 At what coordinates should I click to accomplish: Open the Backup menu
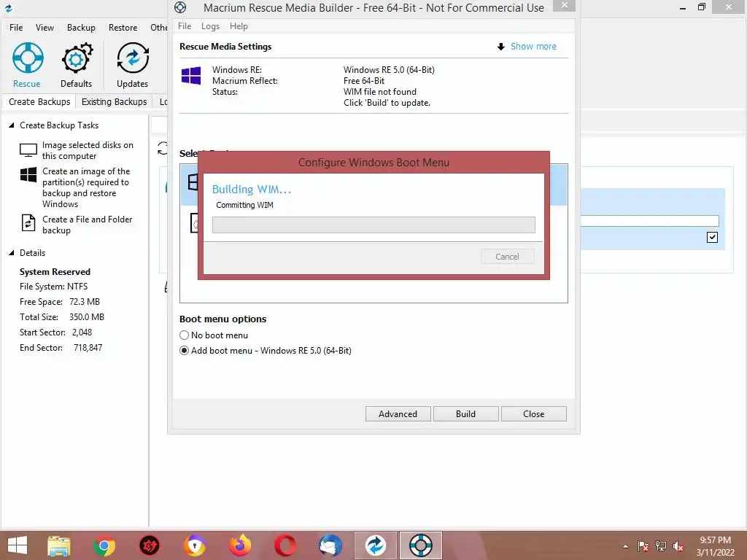(81, 28)
